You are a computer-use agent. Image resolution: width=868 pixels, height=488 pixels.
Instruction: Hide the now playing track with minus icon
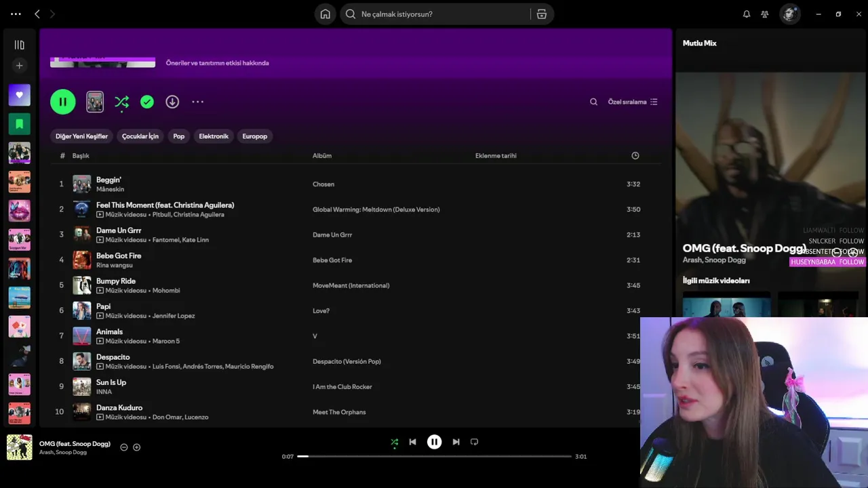pos(124,447)
